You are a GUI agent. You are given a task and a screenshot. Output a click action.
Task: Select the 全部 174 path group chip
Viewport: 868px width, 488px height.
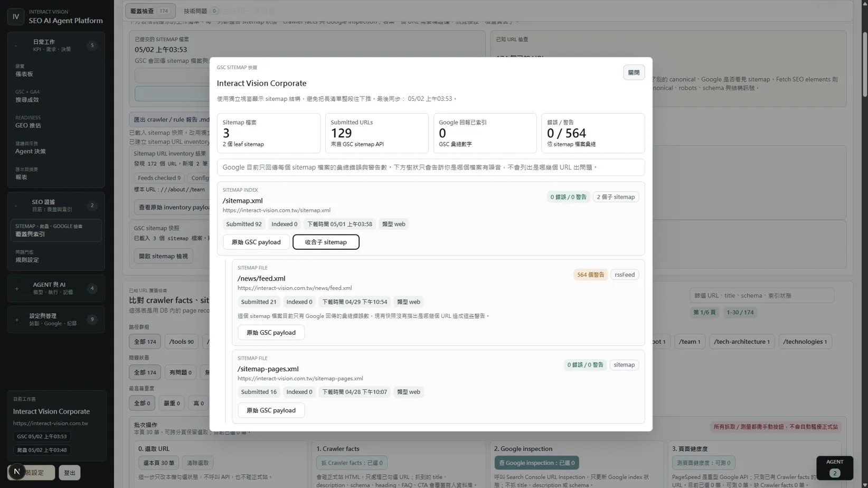tap(145, 342)
